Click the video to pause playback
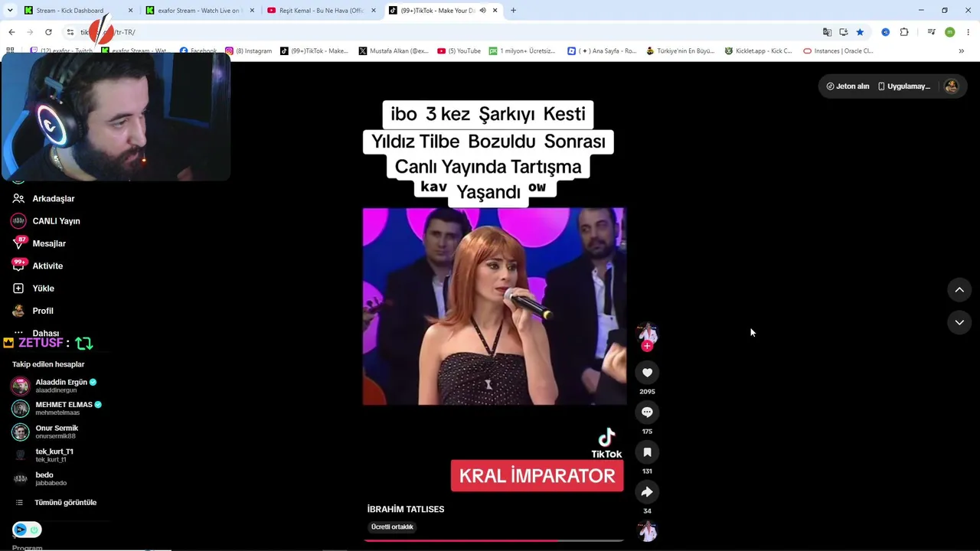 point(495,306)
